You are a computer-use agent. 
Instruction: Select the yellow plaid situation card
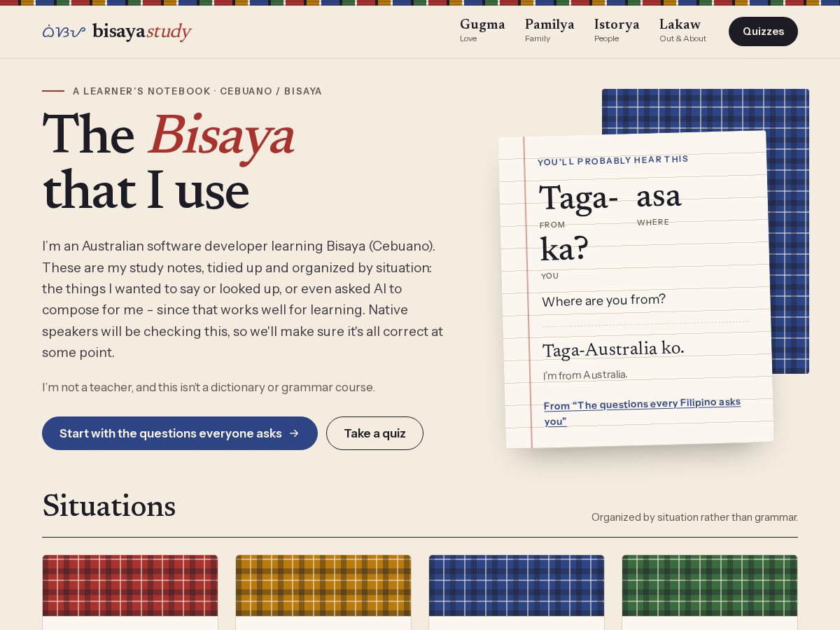coord(323,592)
